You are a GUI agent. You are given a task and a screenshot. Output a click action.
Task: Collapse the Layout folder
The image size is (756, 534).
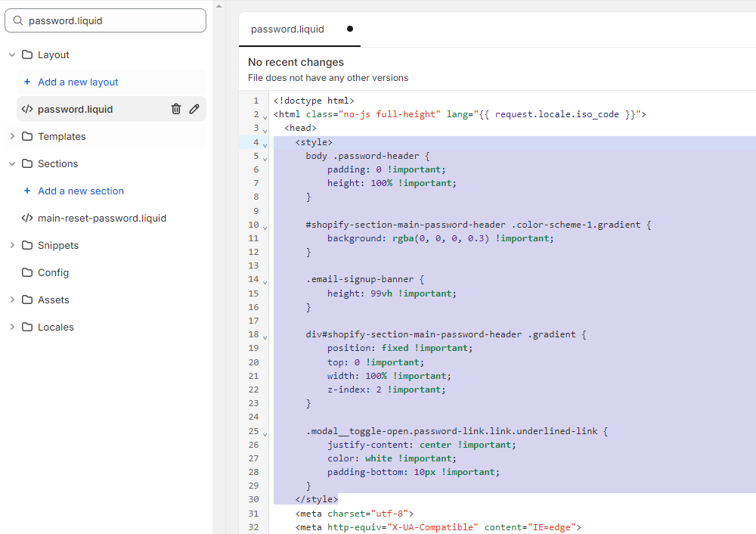pos(12,54)
